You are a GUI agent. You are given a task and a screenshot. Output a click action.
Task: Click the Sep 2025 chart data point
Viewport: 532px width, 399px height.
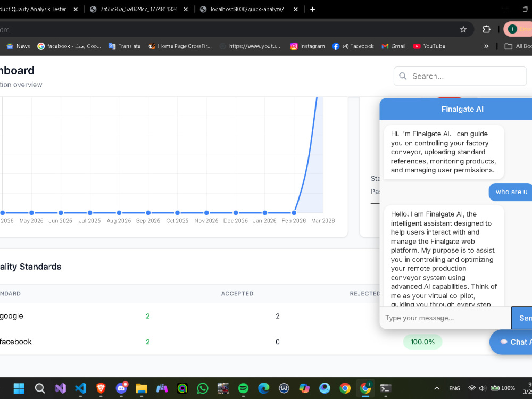pyautogui.click(x=148, y=213)
